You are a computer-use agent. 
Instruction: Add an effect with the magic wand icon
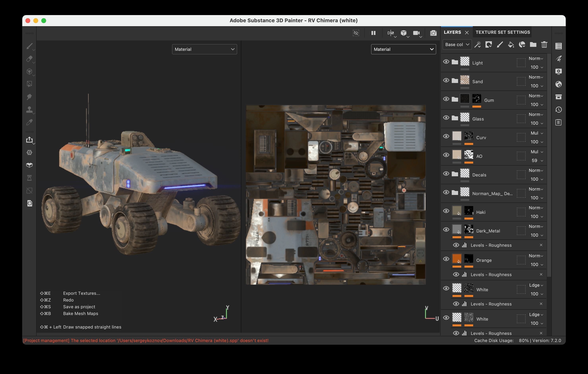point(477,44)
